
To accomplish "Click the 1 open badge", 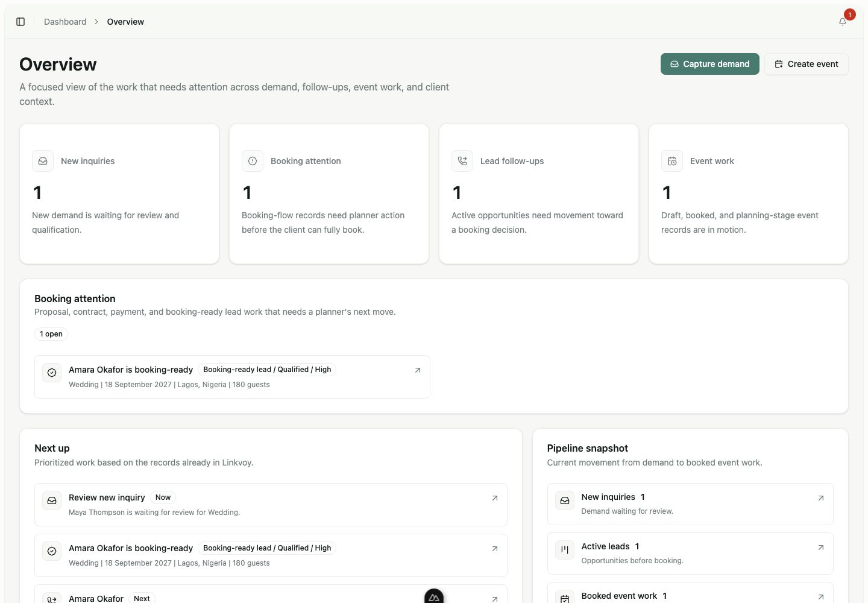I will pyautogui.click(x=51, y=334).
